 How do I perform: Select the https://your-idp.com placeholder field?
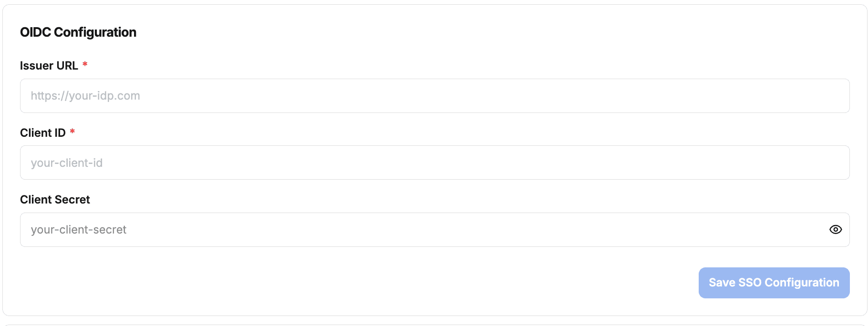[434, 96]
